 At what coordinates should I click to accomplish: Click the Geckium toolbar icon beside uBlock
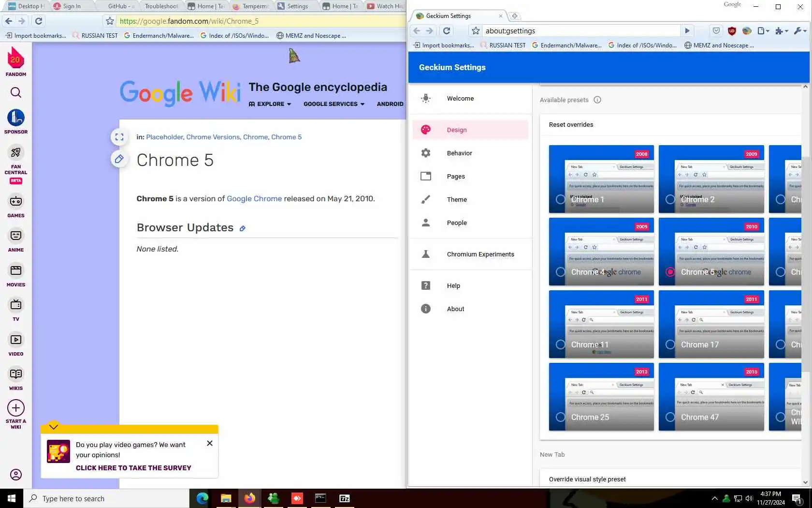tap(747, 30)
